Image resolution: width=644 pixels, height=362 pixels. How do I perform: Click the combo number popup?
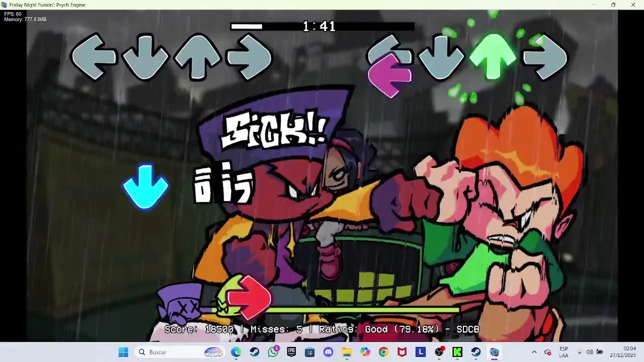pyautogui.click(x=223, y=184)
